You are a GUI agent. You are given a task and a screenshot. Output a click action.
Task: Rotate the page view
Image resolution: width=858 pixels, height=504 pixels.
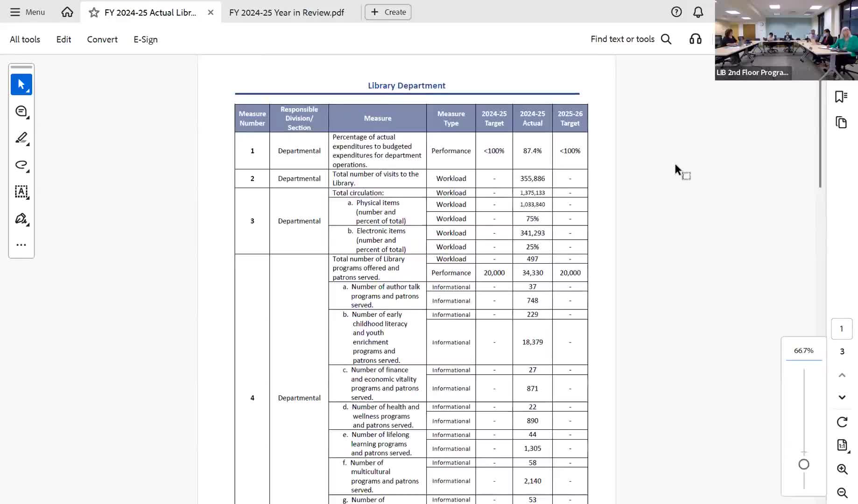842,422
